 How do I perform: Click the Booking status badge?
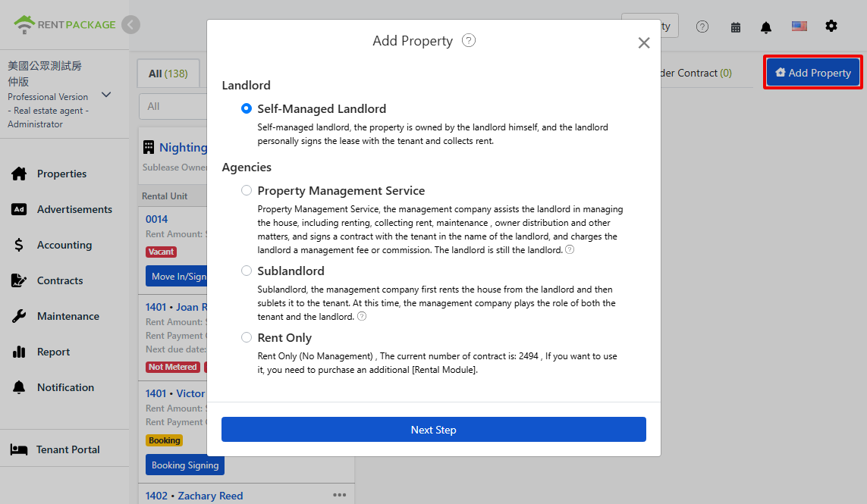(x=164, y=440)
